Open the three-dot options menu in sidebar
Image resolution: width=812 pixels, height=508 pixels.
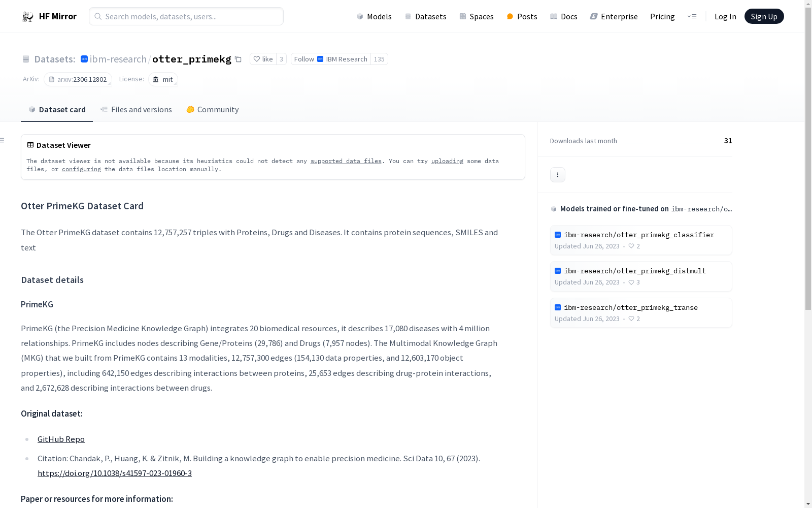pos(558,175)
